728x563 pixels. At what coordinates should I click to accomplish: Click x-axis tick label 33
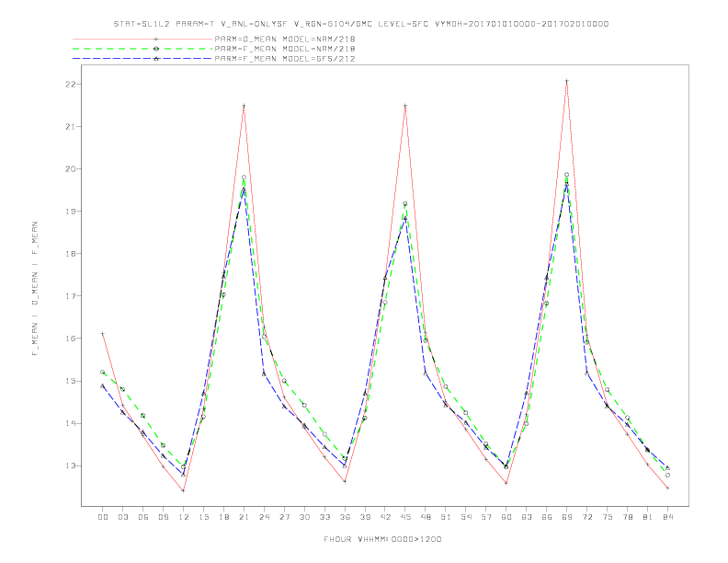324,517
